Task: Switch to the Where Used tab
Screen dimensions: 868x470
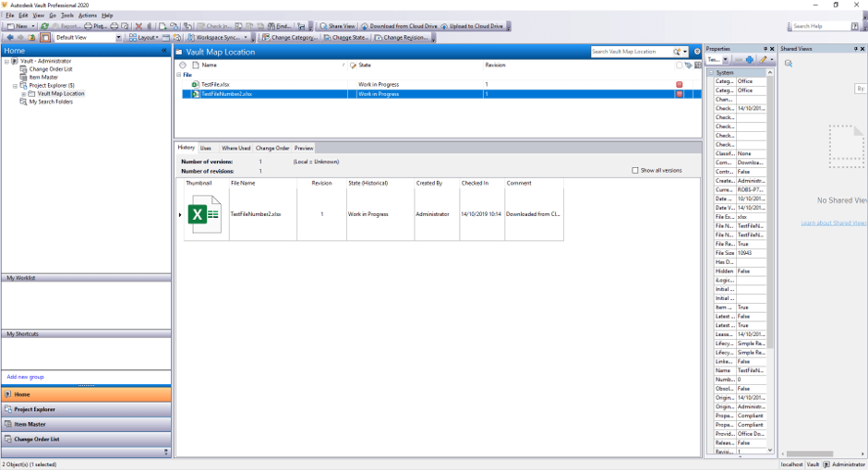Action: coord(235,149)
